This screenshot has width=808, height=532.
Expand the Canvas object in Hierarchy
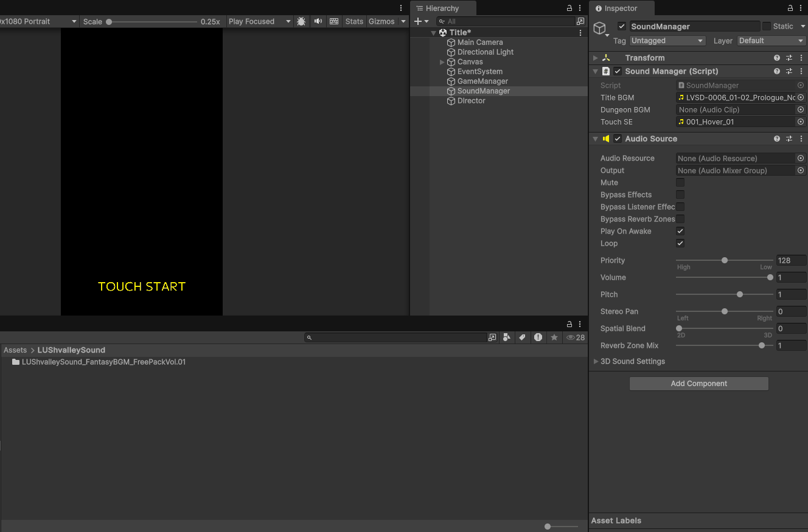(442, 62)
